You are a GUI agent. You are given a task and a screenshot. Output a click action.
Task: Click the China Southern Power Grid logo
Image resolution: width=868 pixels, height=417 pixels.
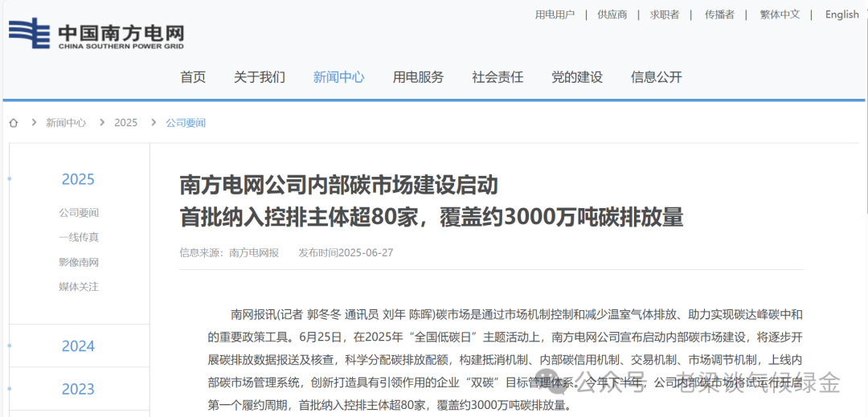tap(96, 34)
